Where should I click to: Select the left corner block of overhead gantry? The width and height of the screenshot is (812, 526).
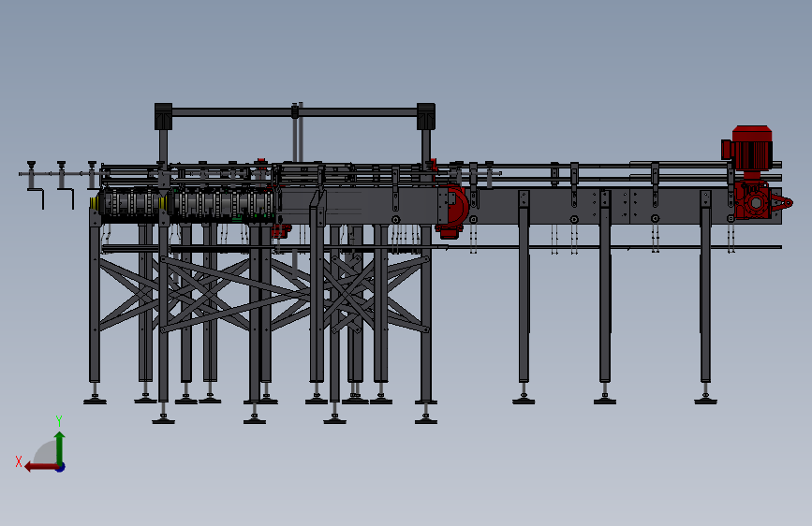tap(163, 116)
